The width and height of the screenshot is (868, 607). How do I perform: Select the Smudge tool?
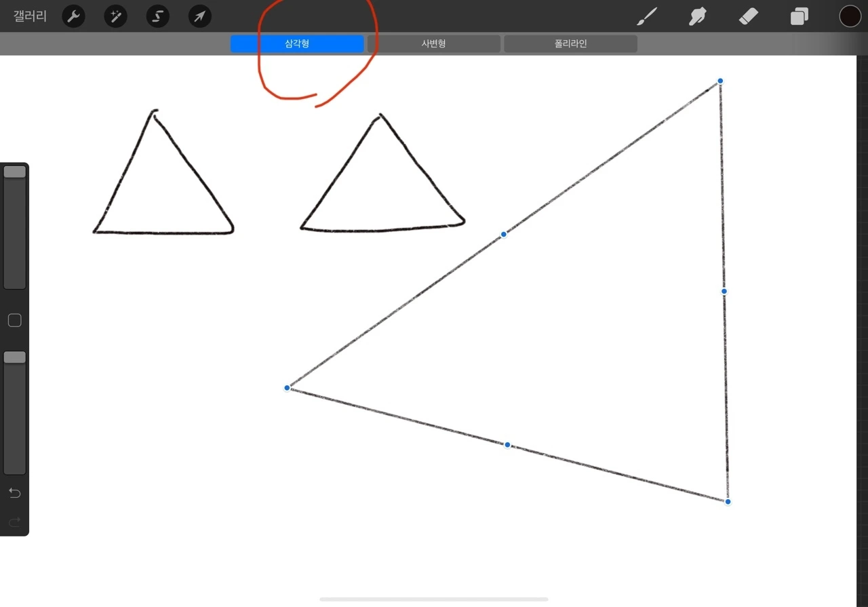[697, 16]
